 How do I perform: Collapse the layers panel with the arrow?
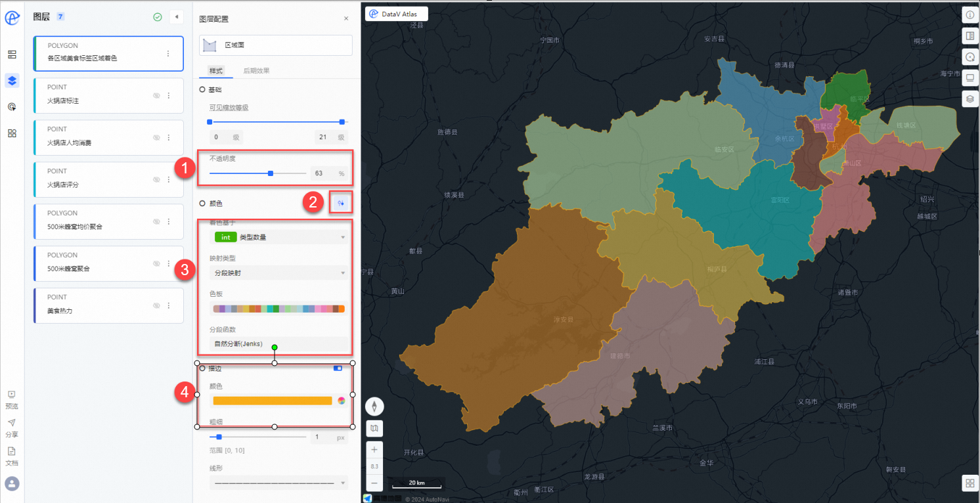tap(176, 17)
